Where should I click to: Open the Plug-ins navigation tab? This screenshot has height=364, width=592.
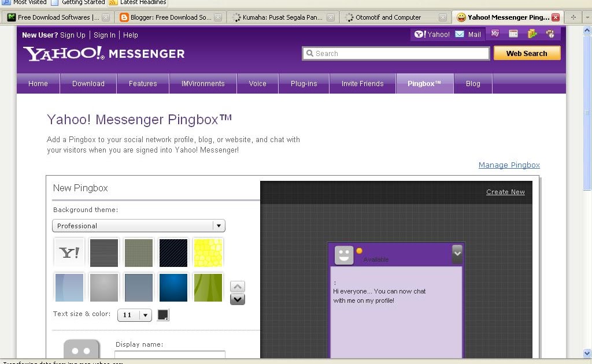click(304, 83)
